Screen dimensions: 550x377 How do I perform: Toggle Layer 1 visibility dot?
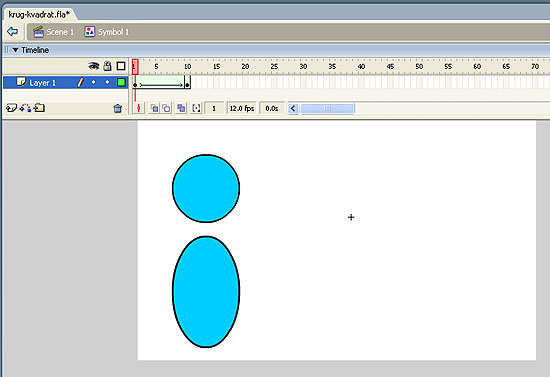pyautogui.click(x=93, y=82)
